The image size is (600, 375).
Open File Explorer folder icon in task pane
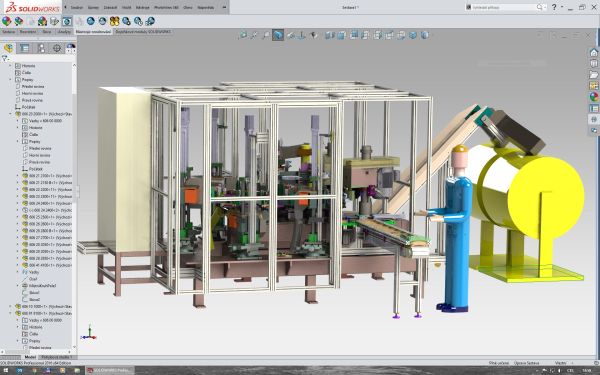click(x=594, y=75)
